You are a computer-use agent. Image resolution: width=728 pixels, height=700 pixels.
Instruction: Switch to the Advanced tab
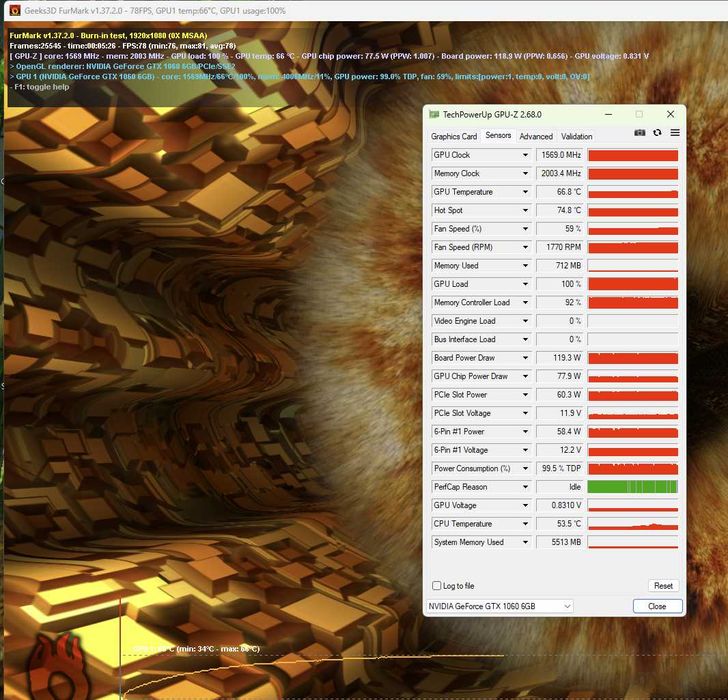tap(536, 136)
